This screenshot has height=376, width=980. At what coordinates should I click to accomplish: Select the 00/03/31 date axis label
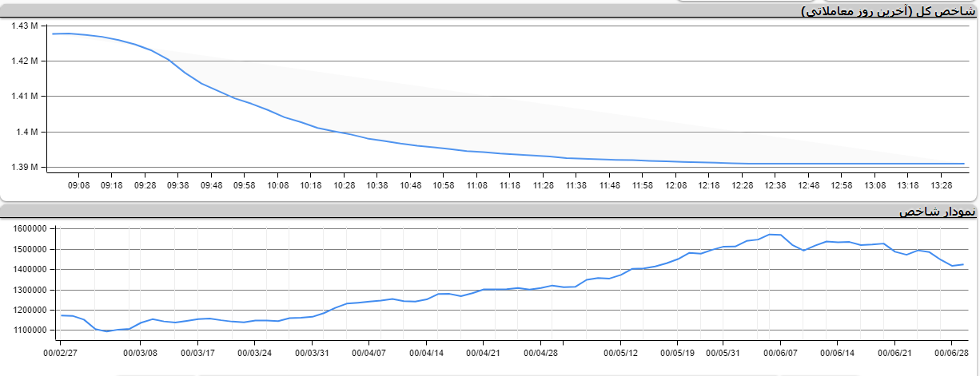(312, 351)
